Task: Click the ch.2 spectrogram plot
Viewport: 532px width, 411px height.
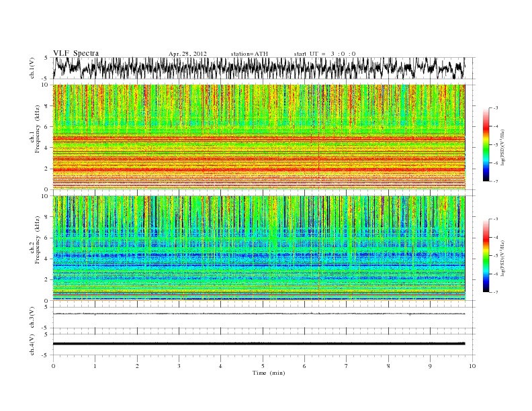Action: click(x=259, y=248)
